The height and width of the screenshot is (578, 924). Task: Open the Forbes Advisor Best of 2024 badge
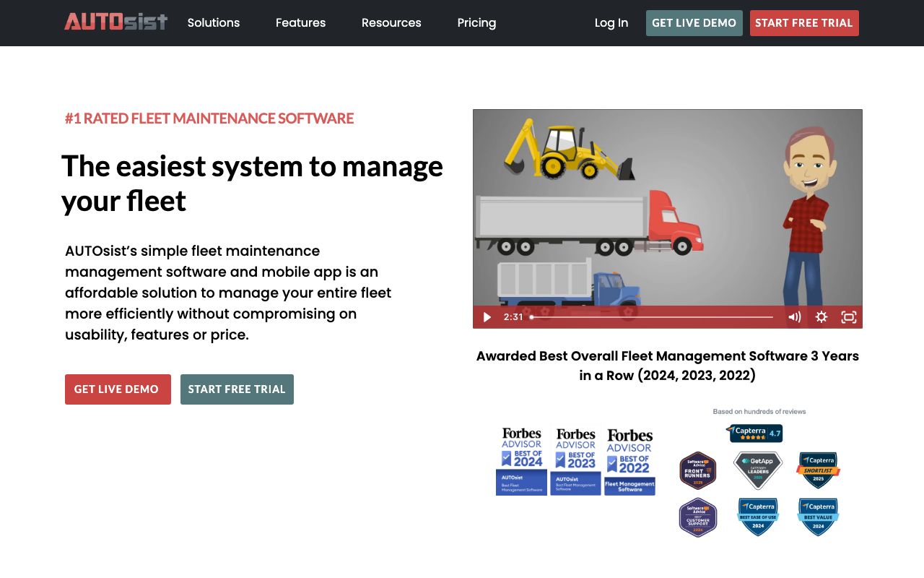[x=521, y=461]
